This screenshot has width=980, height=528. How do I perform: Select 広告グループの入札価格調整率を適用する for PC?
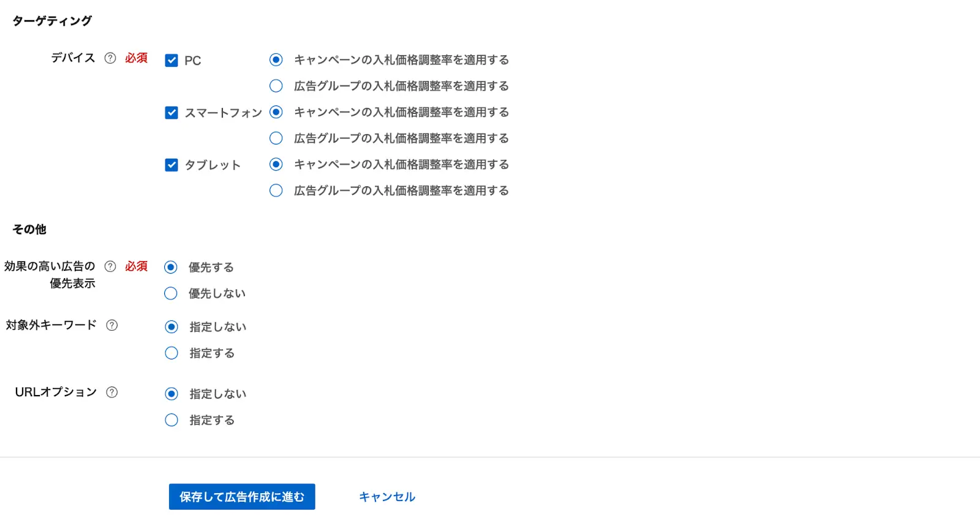click(276, 86)
